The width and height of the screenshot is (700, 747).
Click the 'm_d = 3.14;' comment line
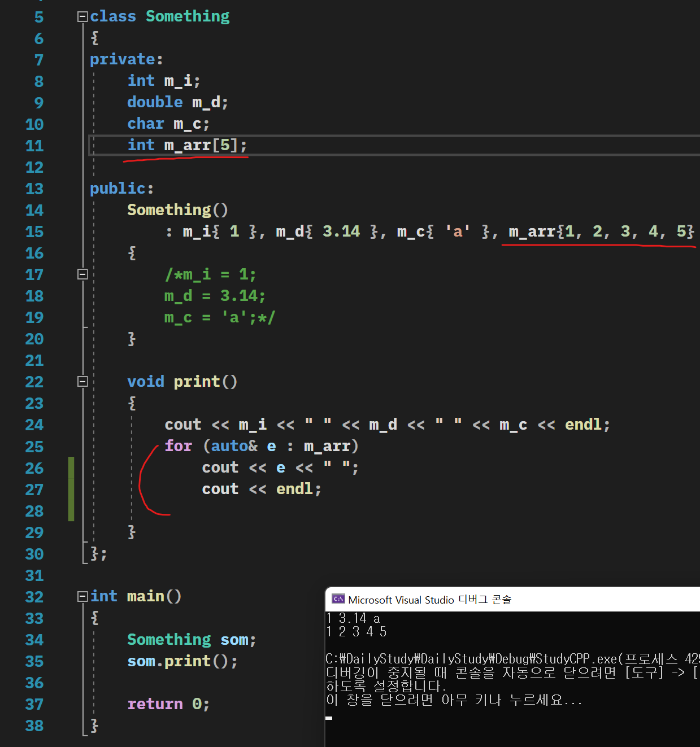[215, 296]
